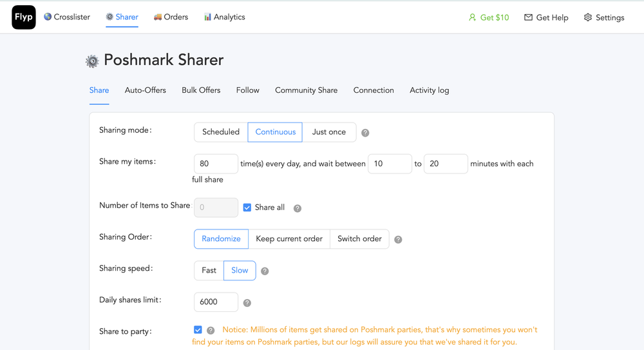Click the gear icon beside Poshmark Sharer title
The image size is (644, 350).
92,61
